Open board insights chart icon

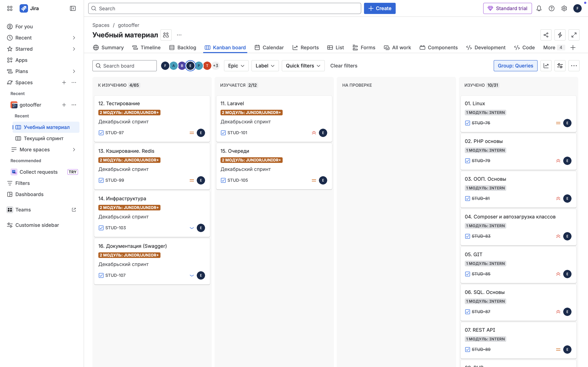click(546, 66)
